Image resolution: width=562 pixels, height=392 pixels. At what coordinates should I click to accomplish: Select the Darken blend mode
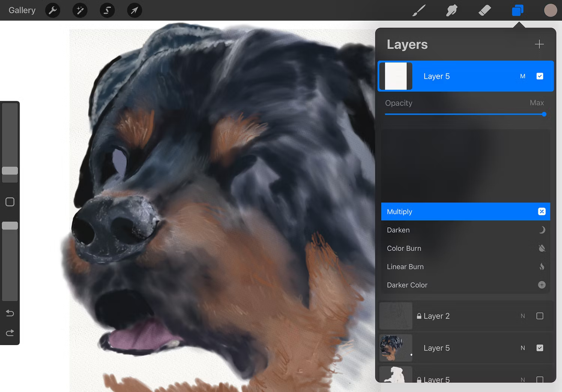[x=398, y=230]
